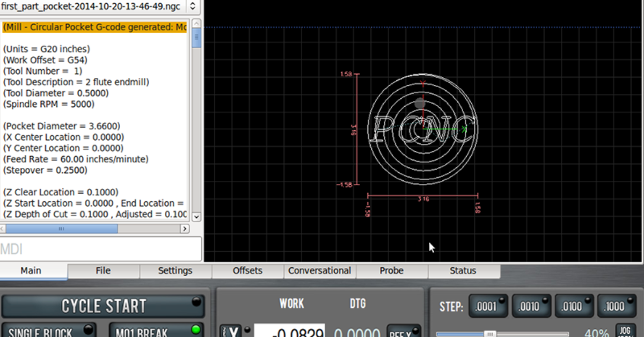This screenshot has width=644, height=337.
Task: Toggle Single Block mode
Action: click(48, 331)
